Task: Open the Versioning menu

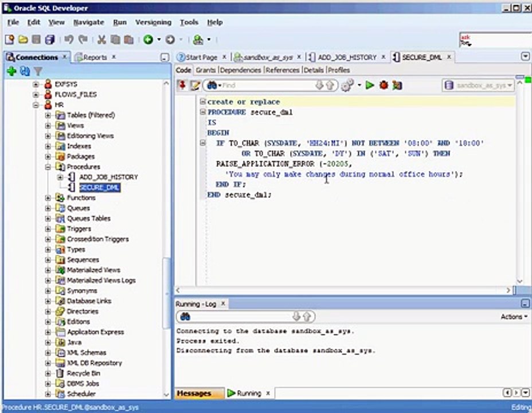Action: tap(153, 22)
